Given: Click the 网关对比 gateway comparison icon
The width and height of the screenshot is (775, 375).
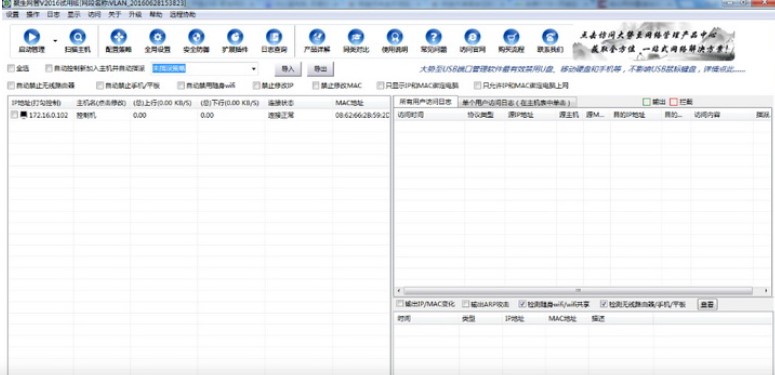Looking at the screenshot, I should point(356,37).
